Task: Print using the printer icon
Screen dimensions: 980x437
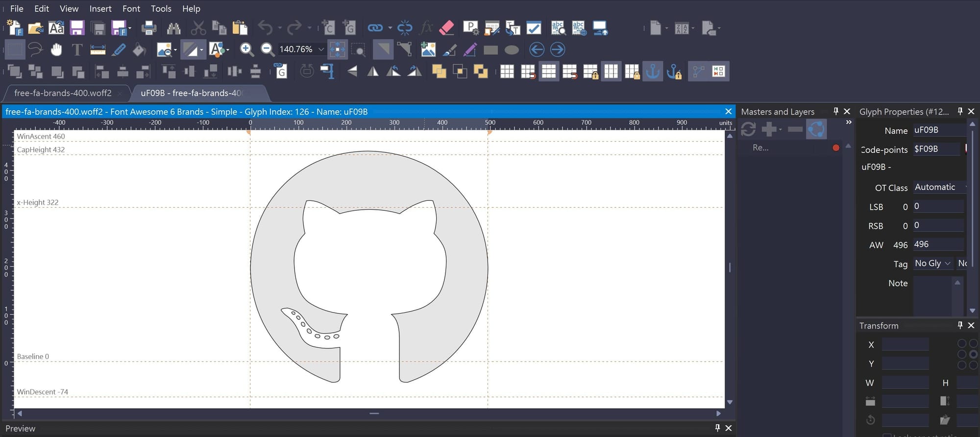Action: click(x=148, y=28)
